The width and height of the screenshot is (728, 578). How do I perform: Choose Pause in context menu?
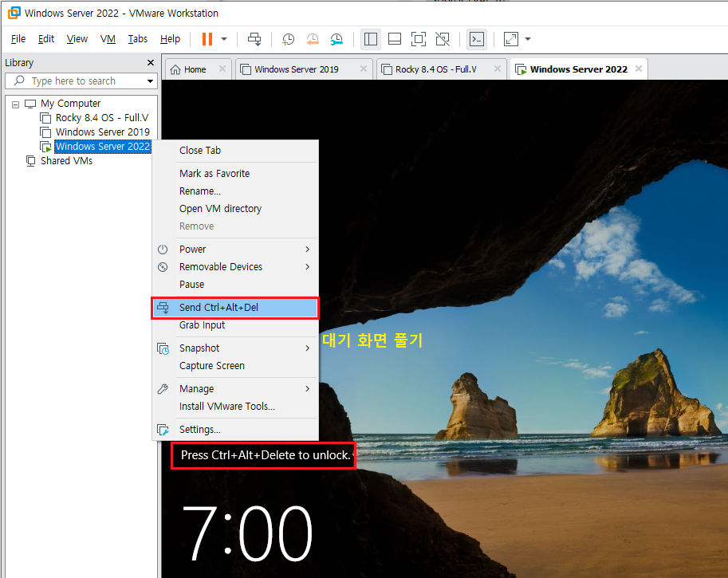click(x=235, y=285)
